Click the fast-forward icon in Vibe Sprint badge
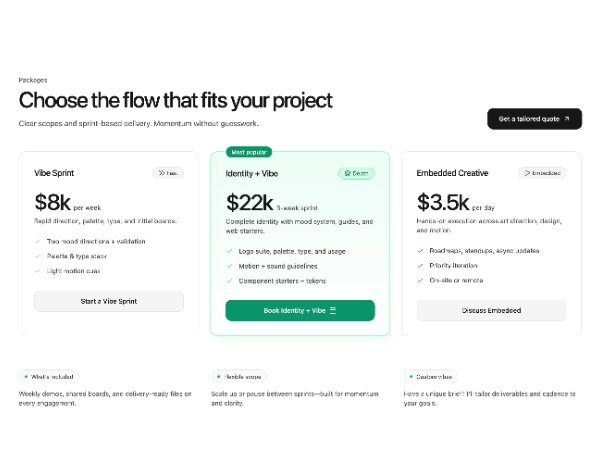The width and height of the screenshot is (600, 450). [163, 173]
